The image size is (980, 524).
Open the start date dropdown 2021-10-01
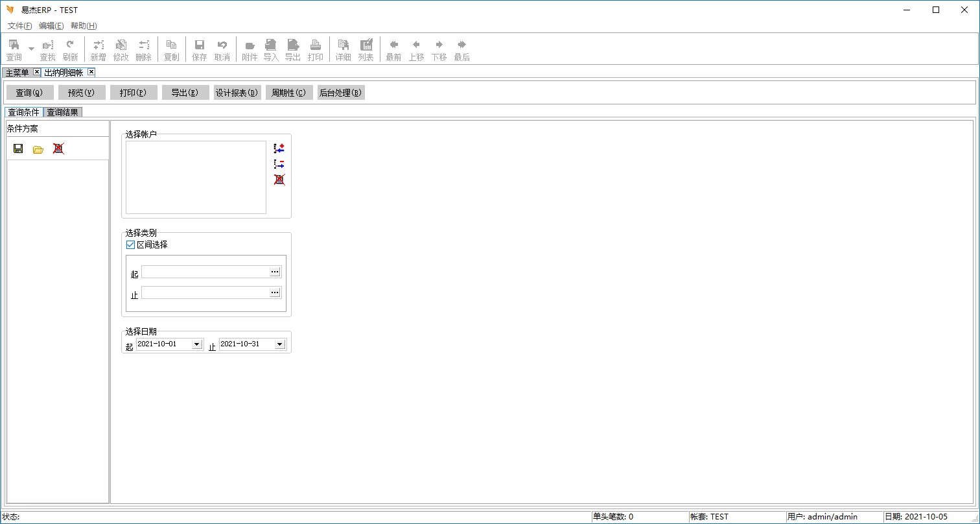click(197, 344)
